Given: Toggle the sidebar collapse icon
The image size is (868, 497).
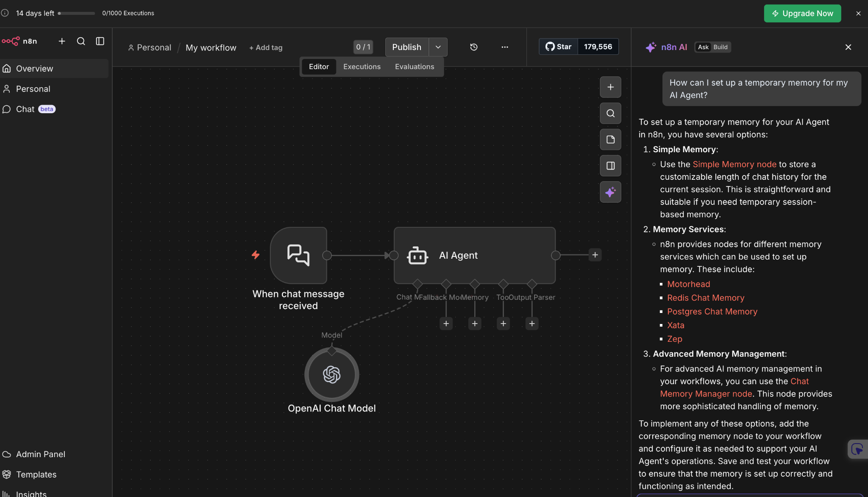Looking at the screenshot, I should click(x=100, y=41).
